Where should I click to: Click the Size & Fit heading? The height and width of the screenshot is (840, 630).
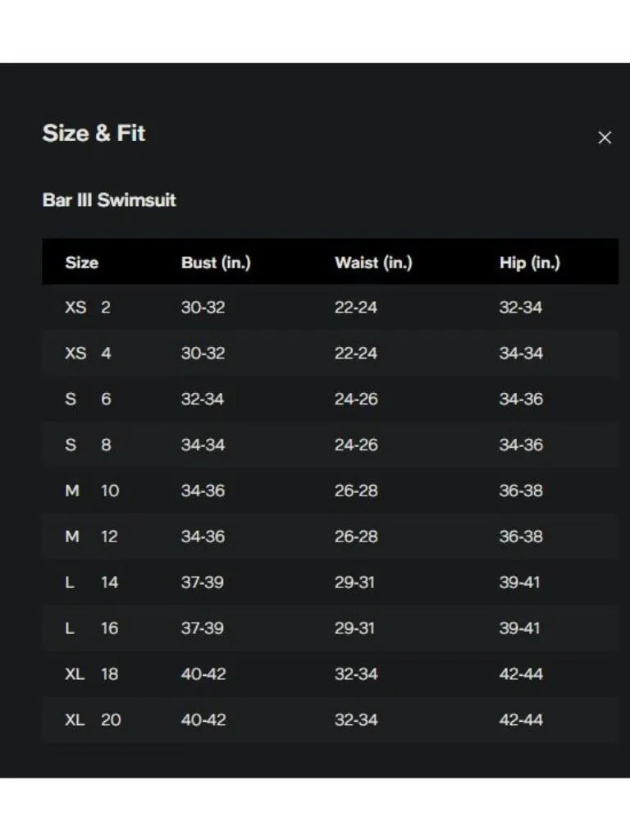coord(94,134)
